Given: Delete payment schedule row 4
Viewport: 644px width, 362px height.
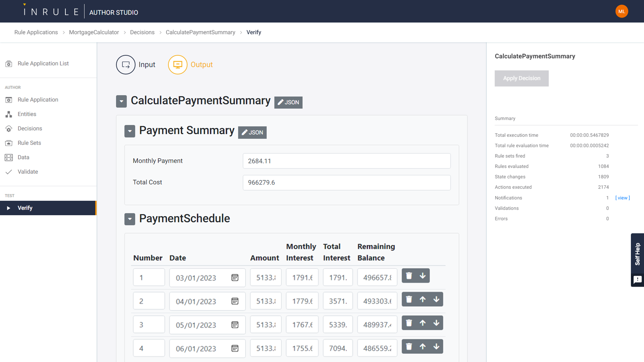Looking at the screenshot, I should [409, 347].
